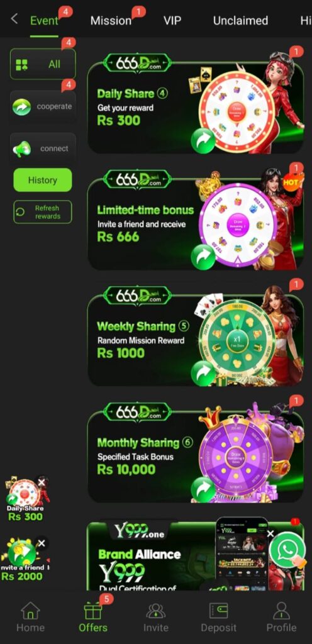Viewport: 312px width, 644px height.
Task: Switch to the VIP tab
Action: [172, 21]
